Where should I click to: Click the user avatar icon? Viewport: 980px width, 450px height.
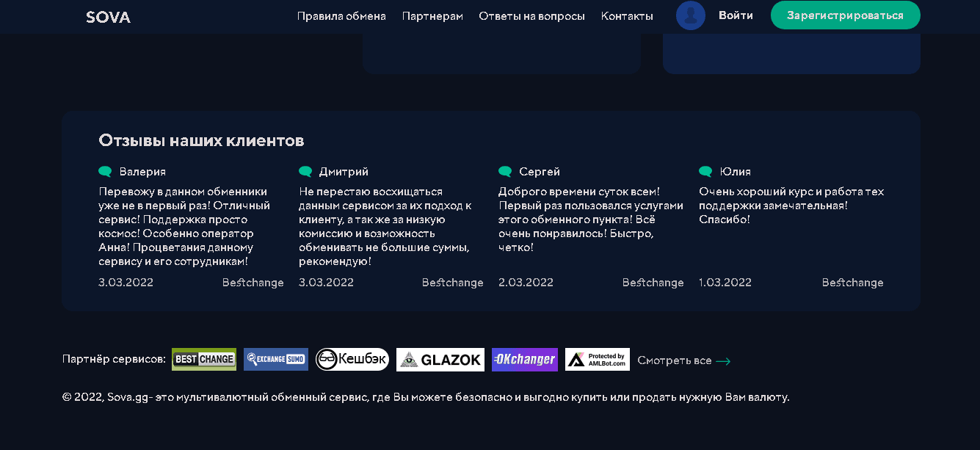click(x=690, y=15)
